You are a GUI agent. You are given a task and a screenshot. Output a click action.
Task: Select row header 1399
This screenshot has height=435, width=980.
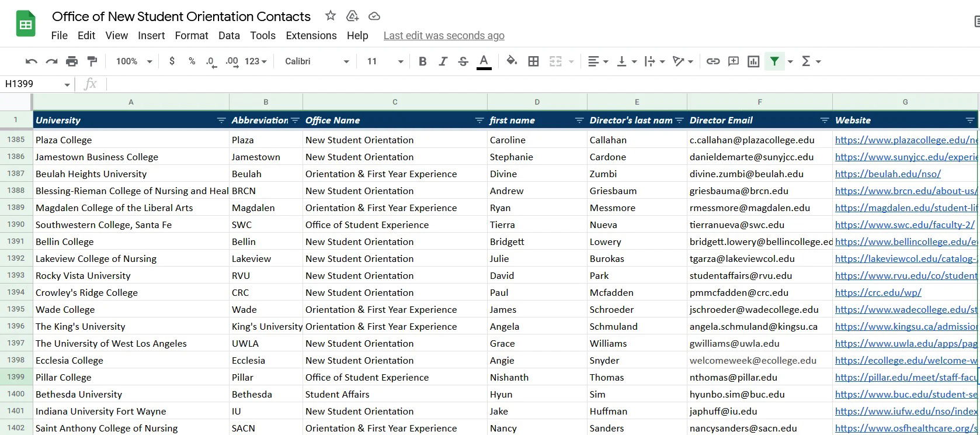pyautogui.click(x=16, y=377)
